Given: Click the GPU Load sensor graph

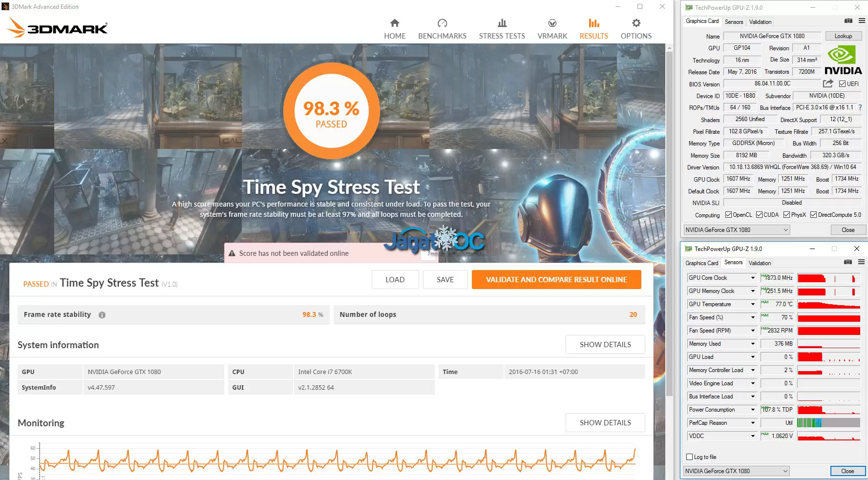Looking at the screenshot, I should [828, 357].
